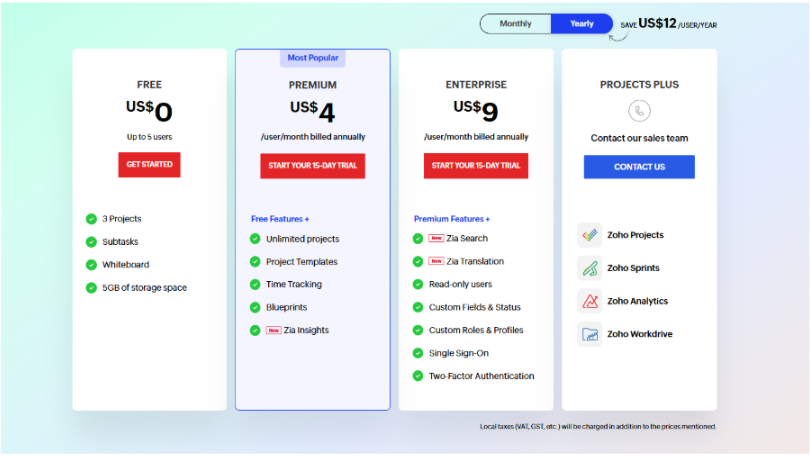Click the Project Templates feature text
This screenshot has width=810, height=457.
302,262
